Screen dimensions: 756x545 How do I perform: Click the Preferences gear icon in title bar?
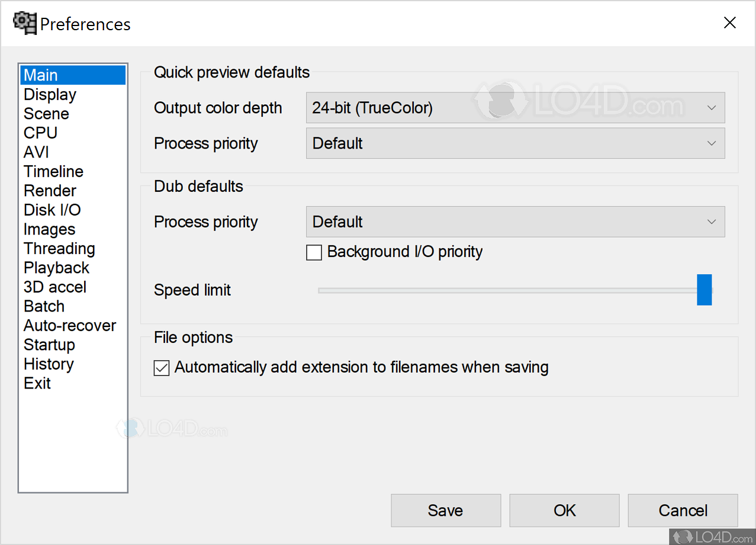pyautogui.click(x=25, y=23)
